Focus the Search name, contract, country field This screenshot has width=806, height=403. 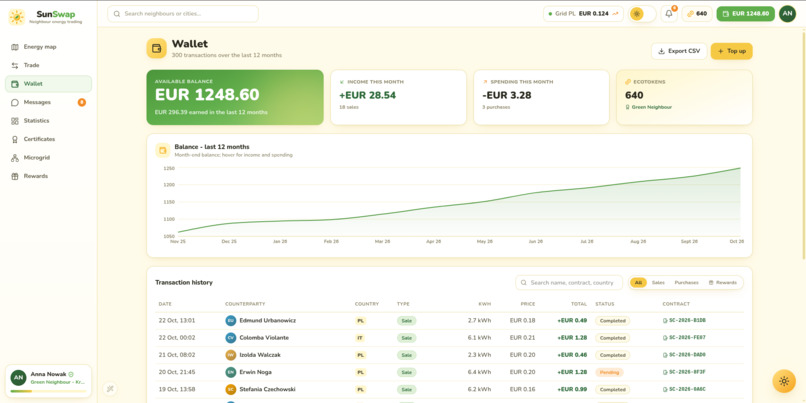coord(569,283)
